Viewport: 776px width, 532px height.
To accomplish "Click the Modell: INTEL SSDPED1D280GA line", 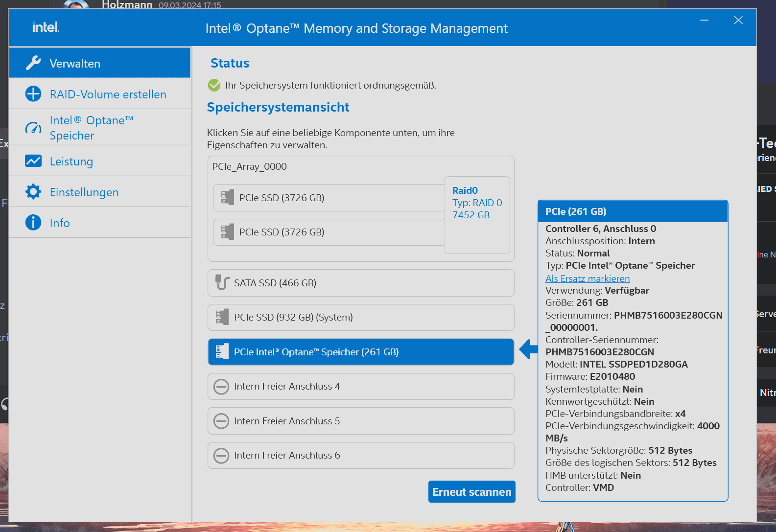I will coord(616,364).
